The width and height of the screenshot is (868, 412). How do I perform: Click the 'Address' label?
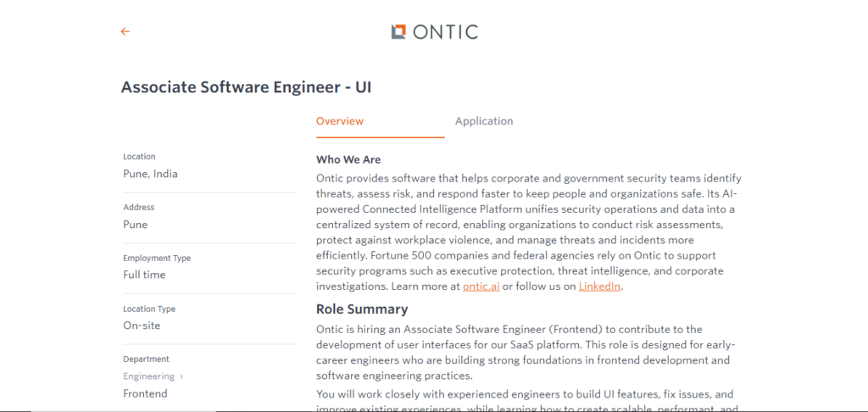138,207
